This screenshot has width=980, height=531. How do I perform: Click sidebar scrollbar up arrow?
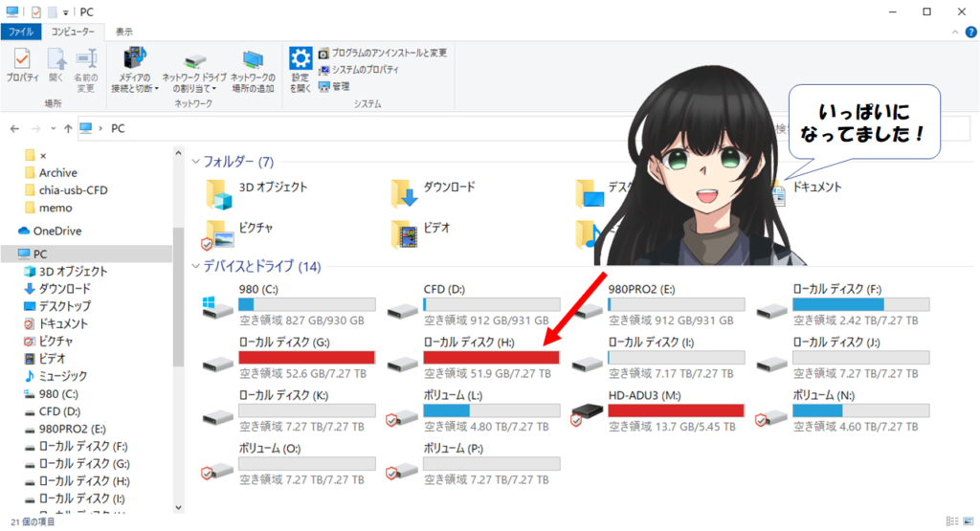[x=178, y=153]
